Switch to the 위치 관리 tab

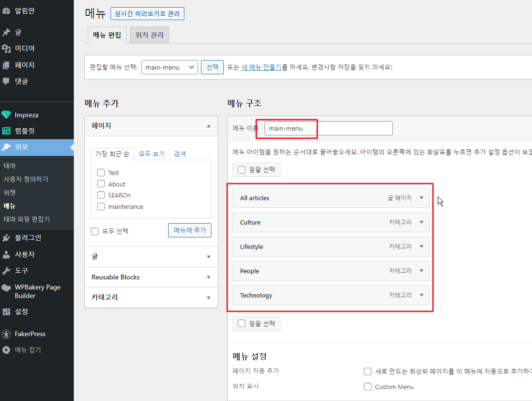(x=149, y=35)
